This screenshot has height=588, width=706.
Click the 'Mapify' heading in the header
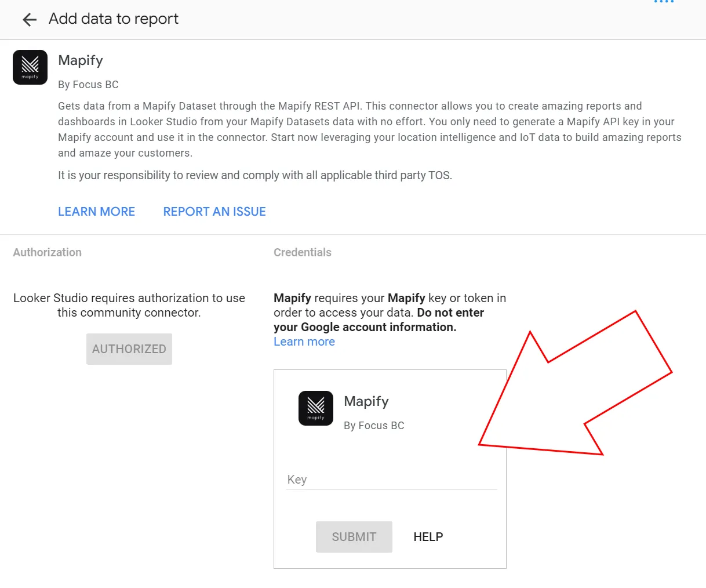[81, 60]
